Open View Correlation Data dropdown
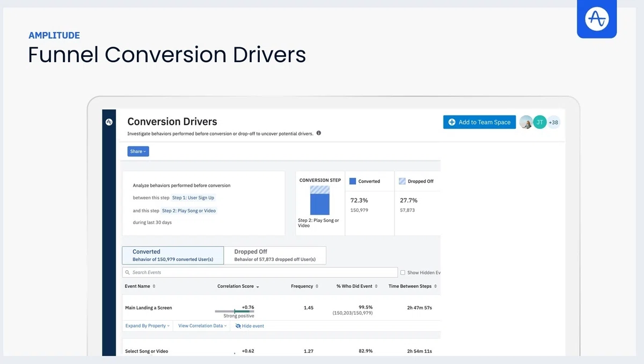 202,326
